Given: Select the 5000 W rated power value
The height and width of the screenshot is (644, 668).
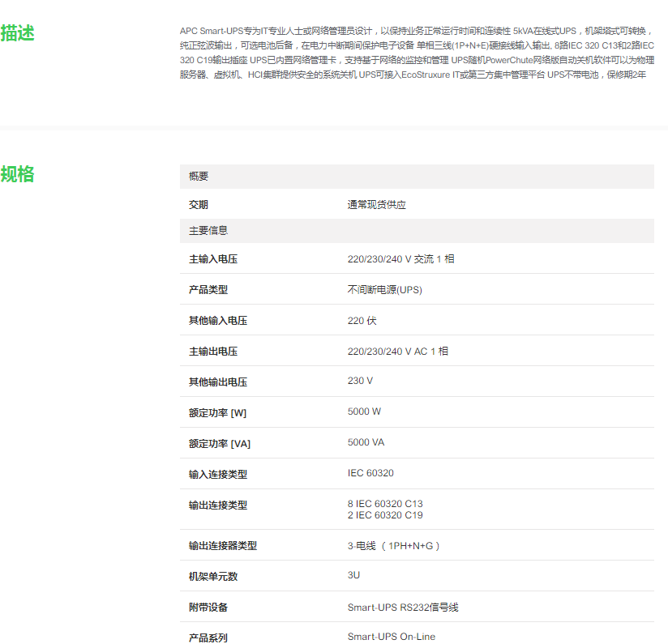Looking at the screenshot, I should [x=364, y=412].
